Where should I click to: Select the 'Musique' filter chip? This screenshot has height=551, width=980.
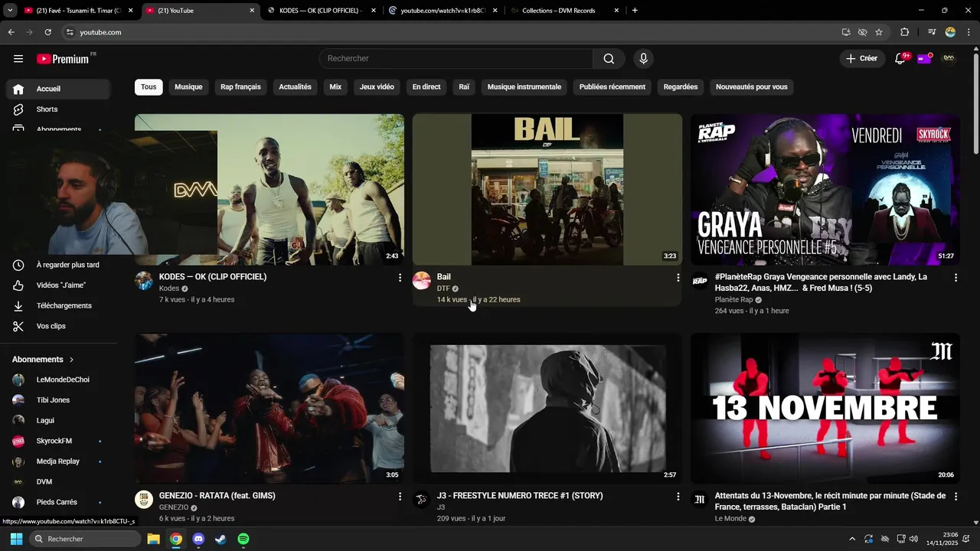(x=188, y=87)
